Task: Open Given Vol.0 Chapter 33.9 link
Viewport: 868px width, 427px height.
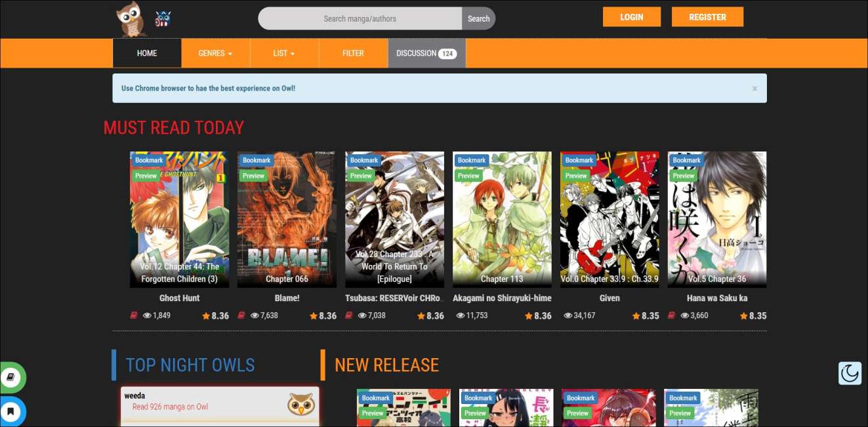Action: pyautogui.click(x=610, y=279)
